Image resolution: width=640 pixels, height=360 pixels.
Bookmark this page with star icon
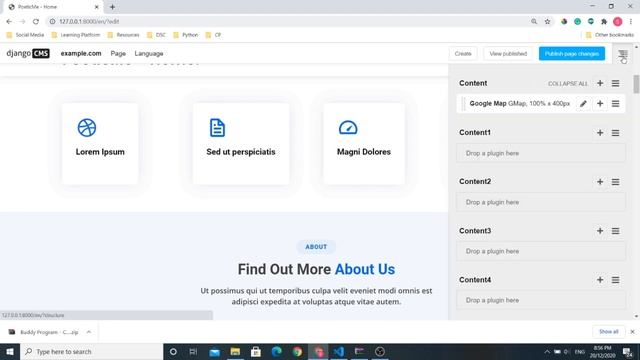(547, 22)
